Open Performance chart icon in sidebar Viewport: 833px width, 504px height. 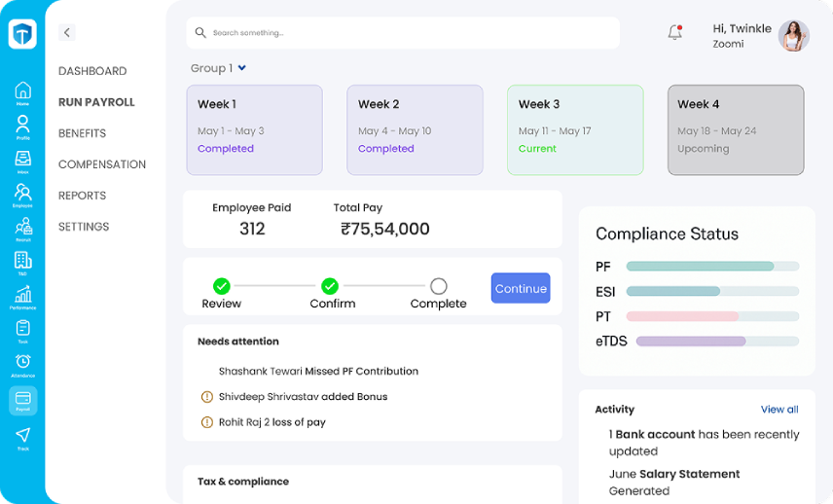(x=22, y=295)
